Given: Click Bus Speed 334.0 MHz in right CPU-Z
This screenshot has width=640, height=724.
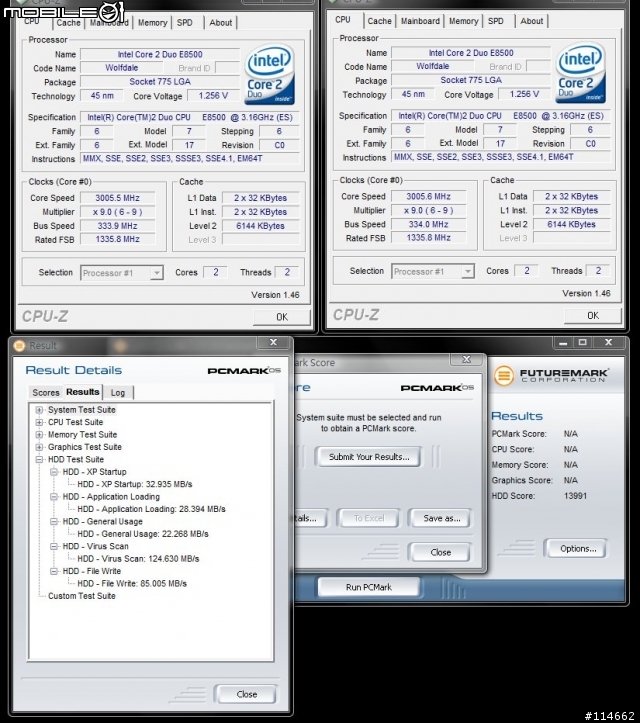Looking at the screenshot, I should pyautogui.click(x=429, y=224).
